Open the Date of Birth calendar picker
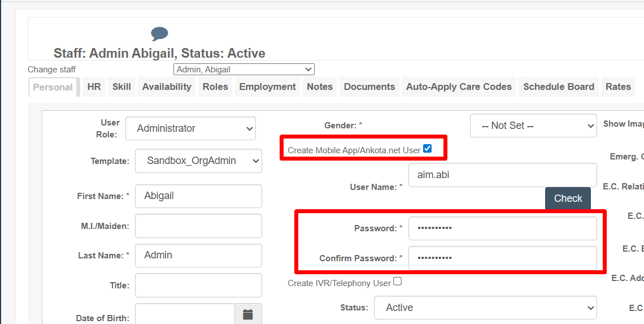Image resolution: width=644 pixels, height=324 pixels. coord(248,315)
